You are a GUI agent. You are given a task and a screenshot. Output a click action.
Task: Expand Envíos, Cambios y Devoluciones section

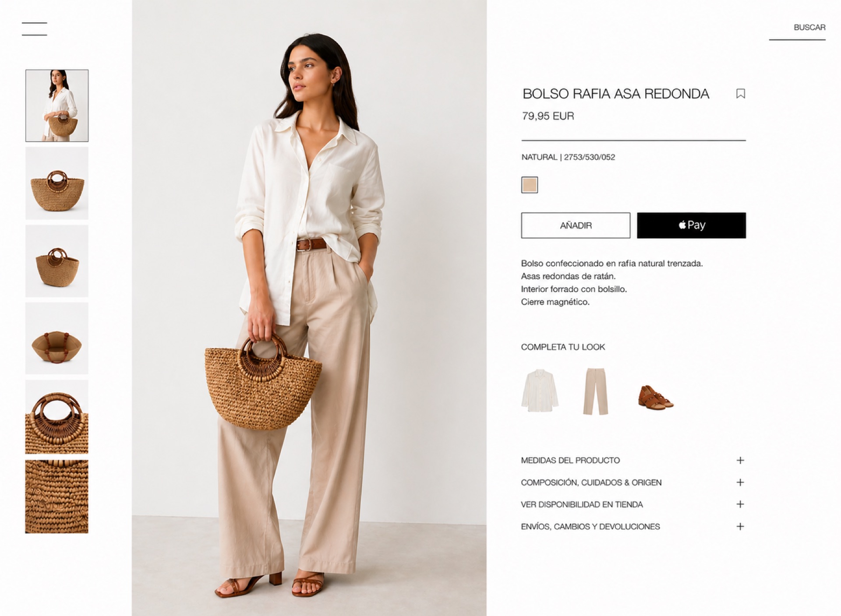click(x=633, y=527)
